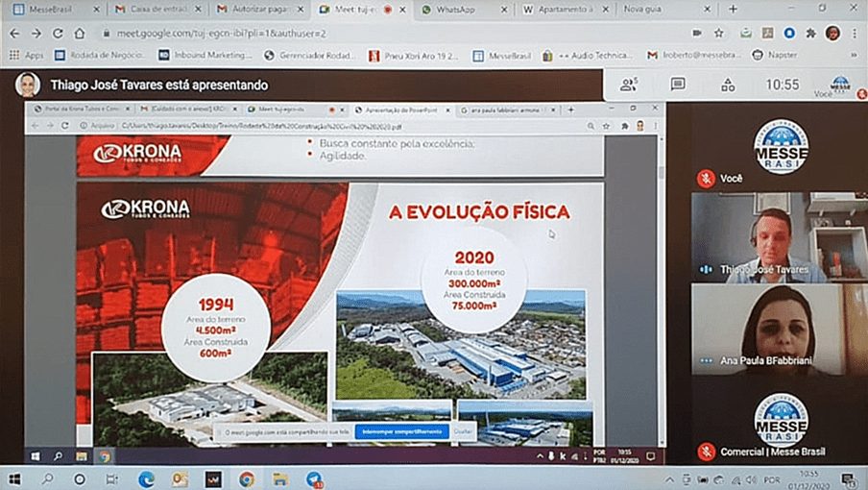
Task: View site info via padlock icon
Action: pos(107,34)
